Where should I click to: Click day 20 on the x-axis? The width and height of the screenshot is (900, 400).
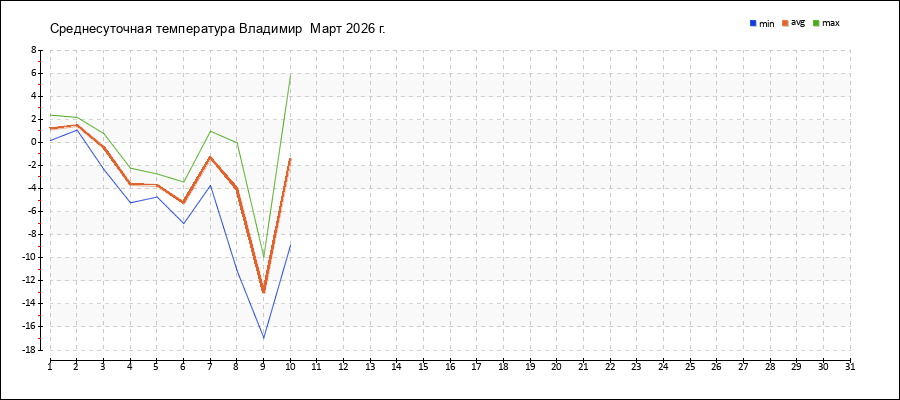coord(556,366)
